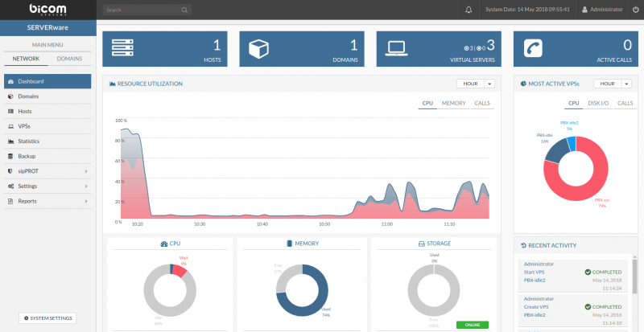Click the Storage drive icon
The image size is (644, 332).
coord(421,244)
